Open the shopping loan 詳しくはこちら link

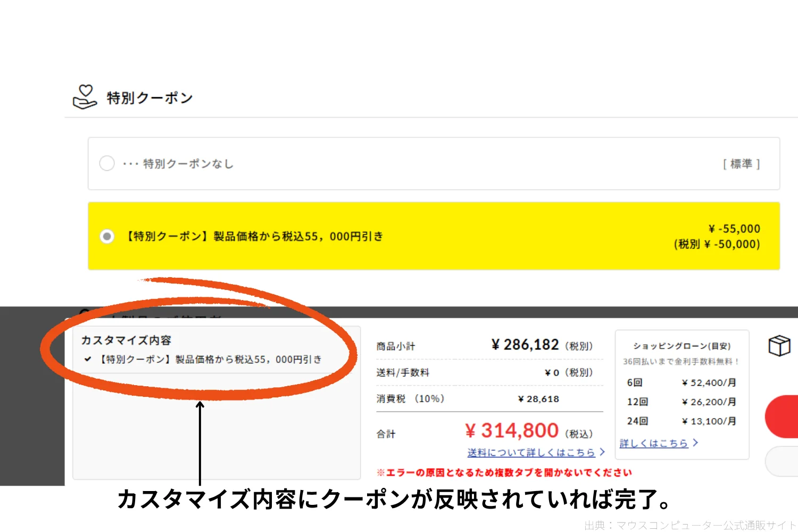(653, 443)
